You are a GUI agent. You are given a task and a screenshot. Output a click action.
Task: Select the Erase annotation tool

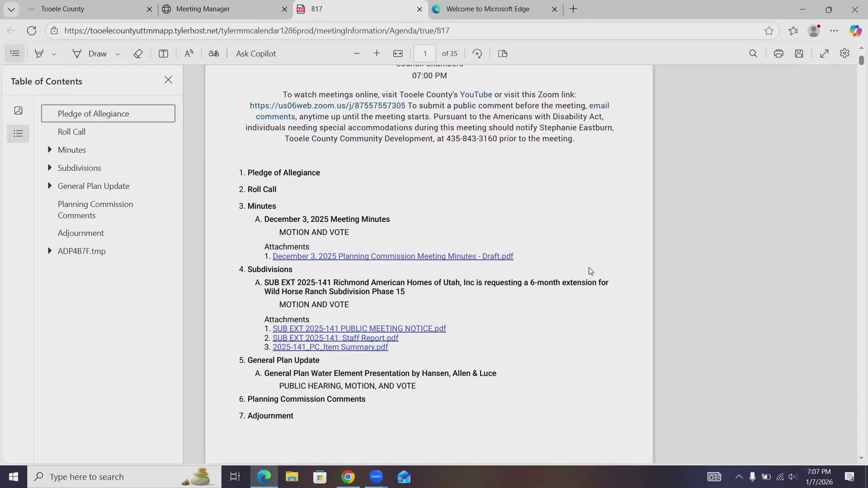pos(138,53)
